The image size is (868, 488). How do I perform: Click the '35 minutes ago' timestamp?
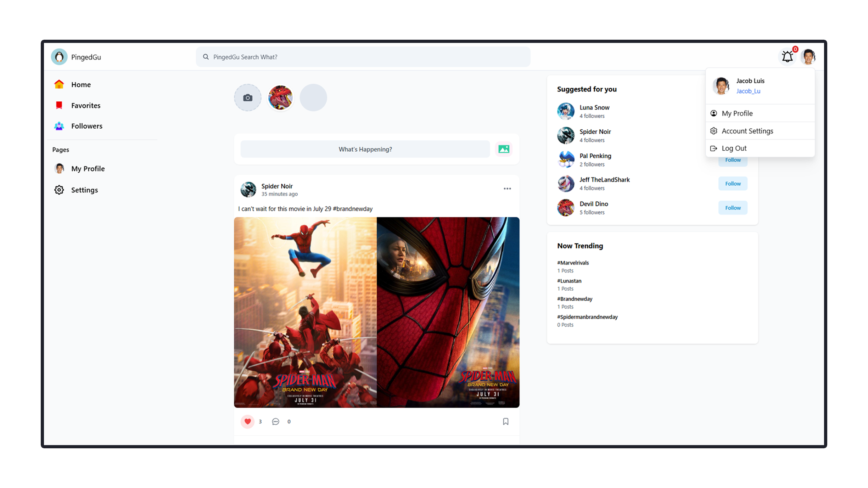[279, 194]
